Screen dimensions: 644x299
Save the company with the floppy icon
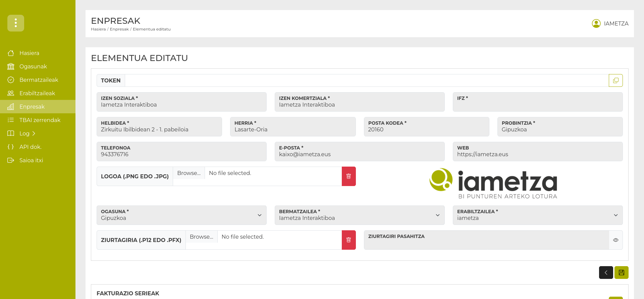621,273
